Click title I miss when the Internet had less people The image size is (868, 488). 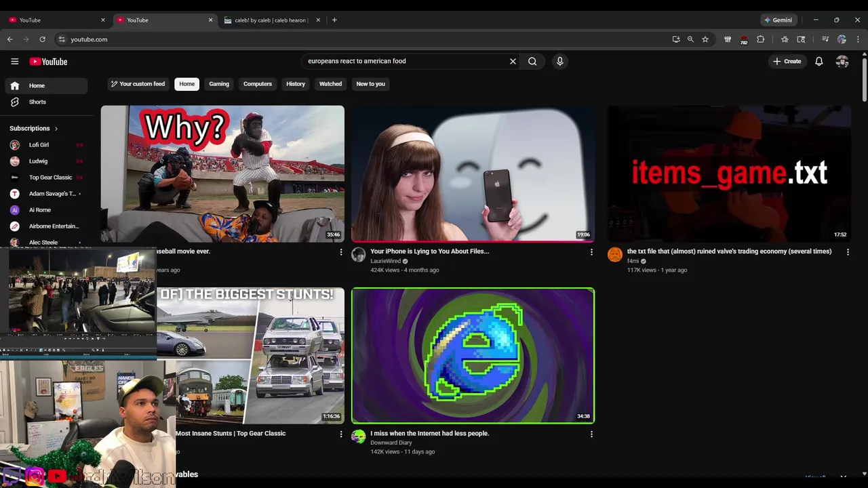click(429, 433)
